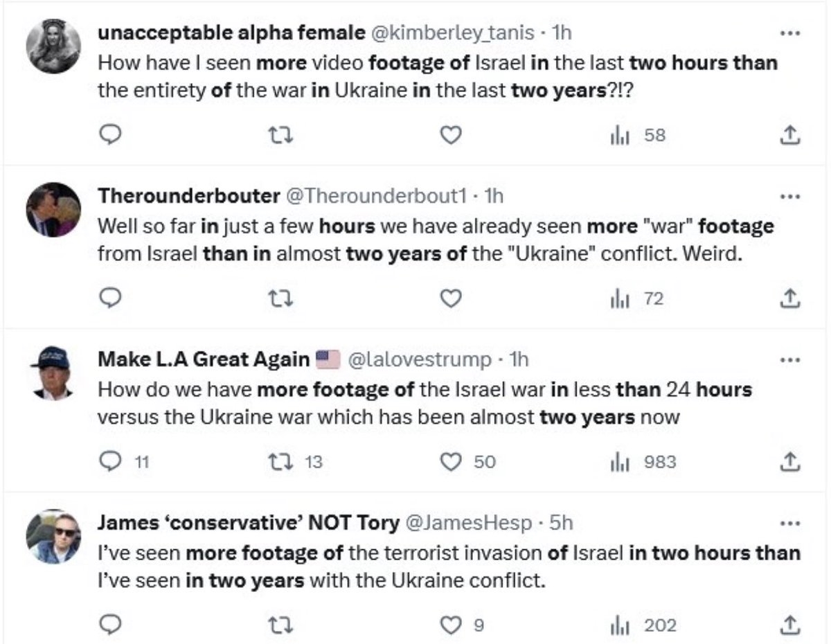Open Therounderbouter profile picture
Viewport: 831px width, 644px height.
(x=53, y=210)
